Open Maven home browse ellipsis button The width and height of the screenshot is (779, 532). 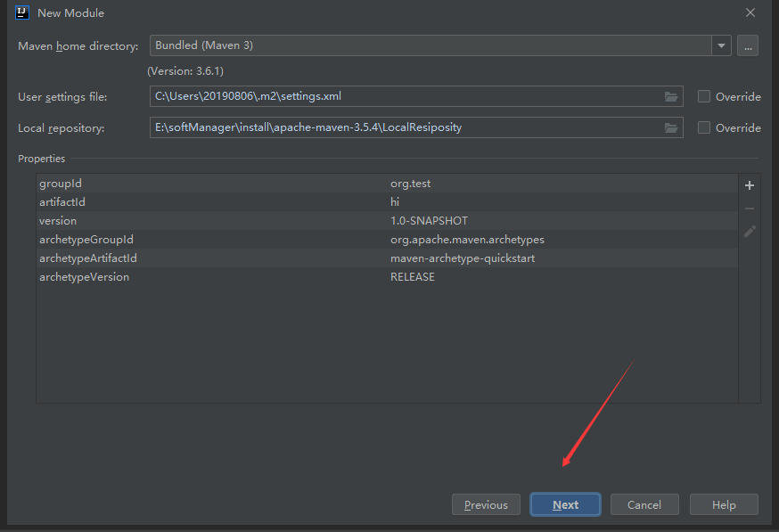747,45
